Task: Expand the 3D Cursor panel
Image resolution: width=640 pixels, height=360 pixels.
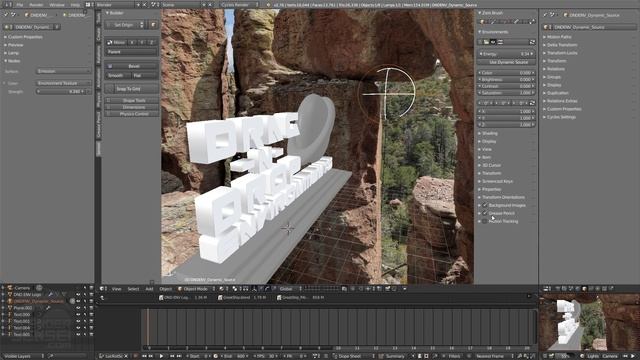Action: pos(491,165)
